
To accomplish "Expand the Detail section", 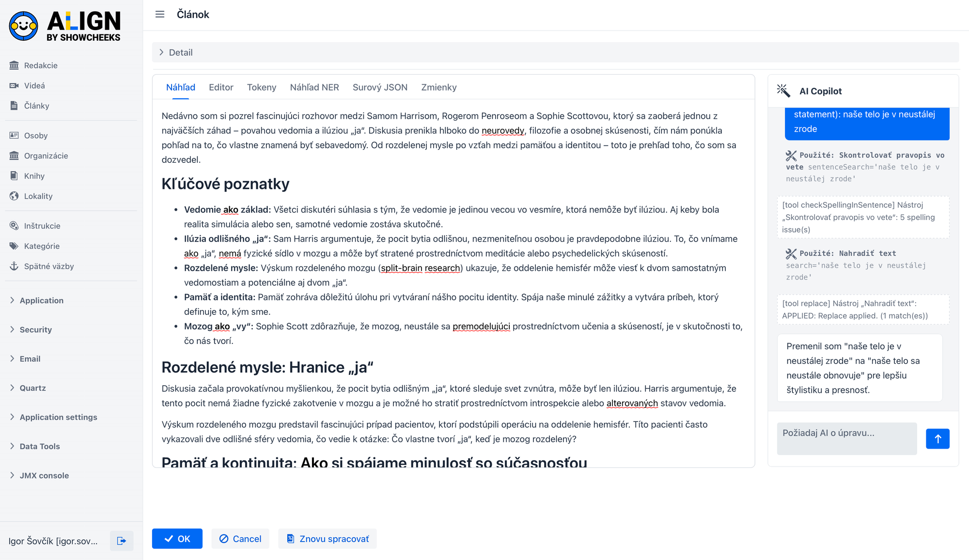I will 162,52.
